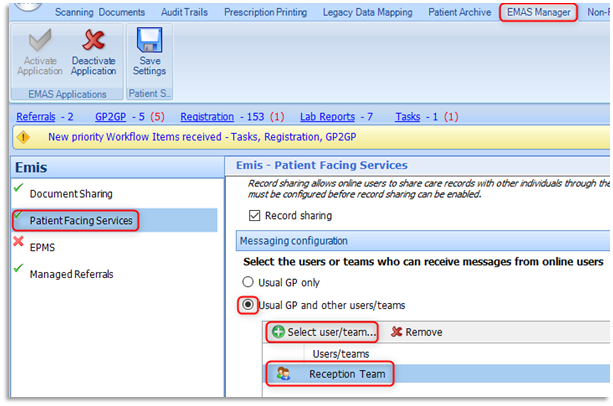Click the Deactivate Application red X icon
613x406 pixels.
coord(93,40)
